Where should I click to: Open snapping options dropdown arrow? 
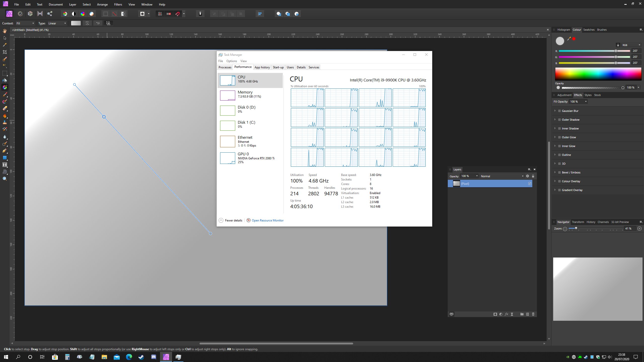coord(184,14)
